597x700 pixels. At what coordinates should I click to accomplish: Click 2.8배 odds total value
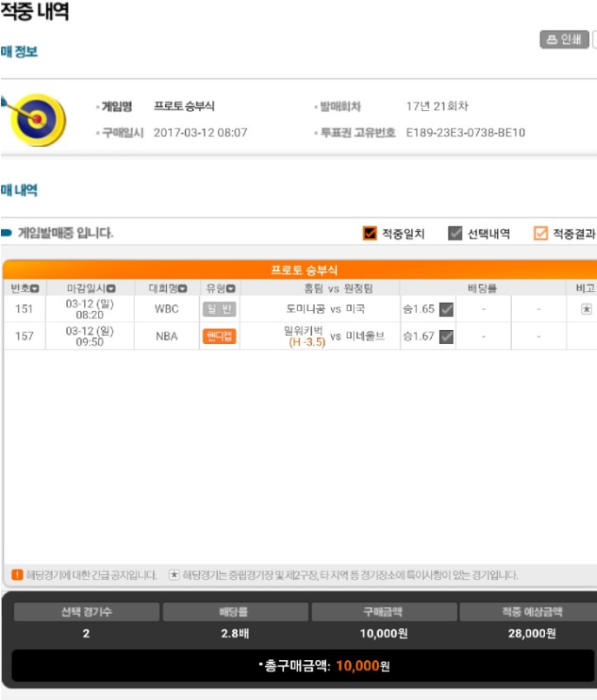[x=235, y=633]
